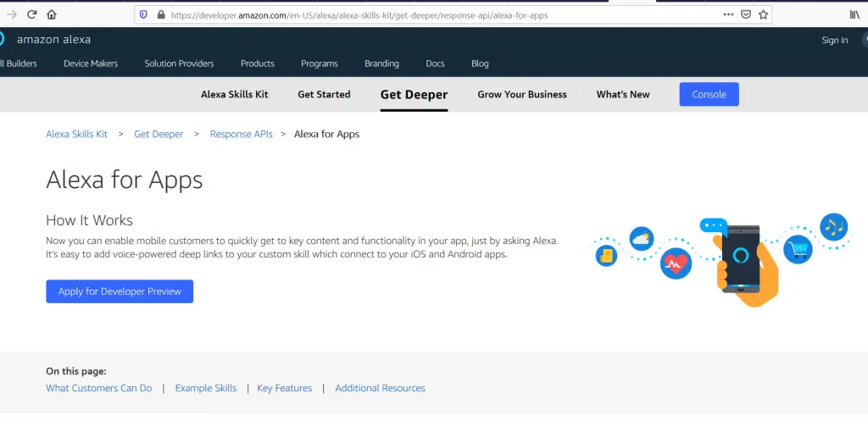
Task: Select the Grow Your Business tab
Action: coord(522,95)
